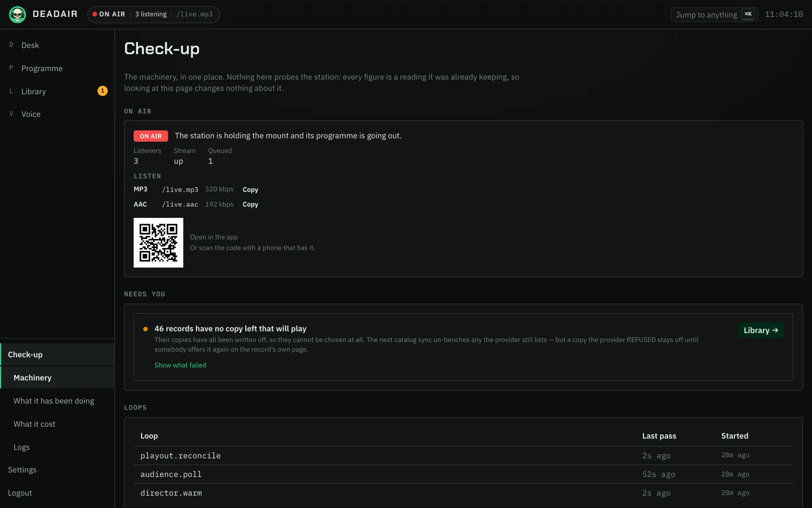812x508 pixels.
Task: Open the Library notification badge
Action: (x=102, y=91)
